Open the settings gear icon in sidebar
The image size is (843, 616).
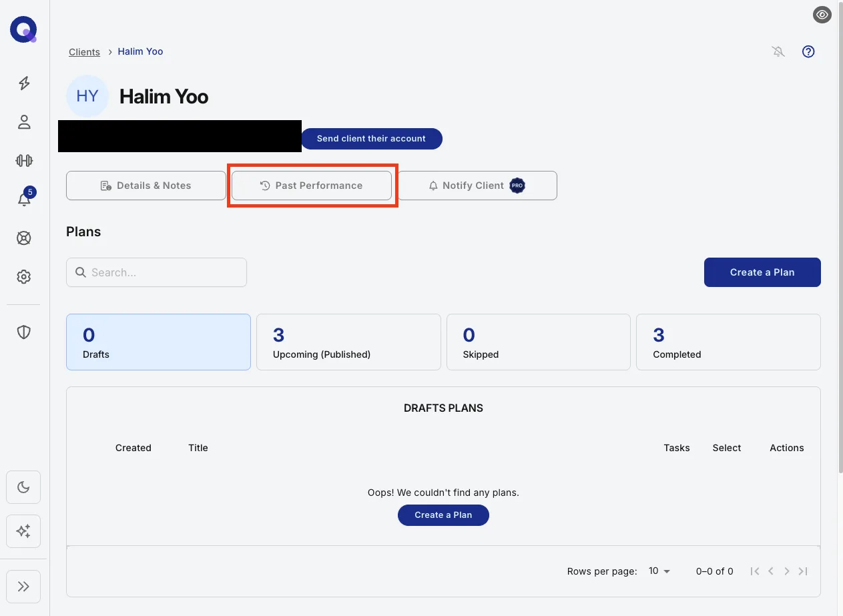(24, 276)
